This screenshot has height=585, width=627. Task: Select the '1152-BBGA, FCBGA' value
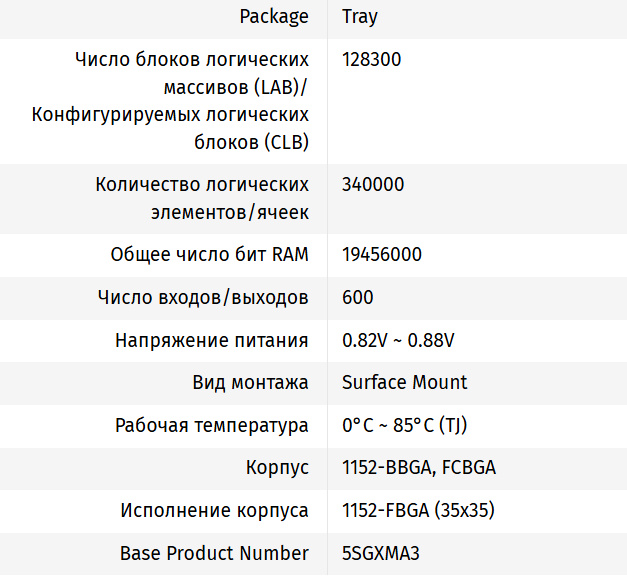click(x=419, y=467)
